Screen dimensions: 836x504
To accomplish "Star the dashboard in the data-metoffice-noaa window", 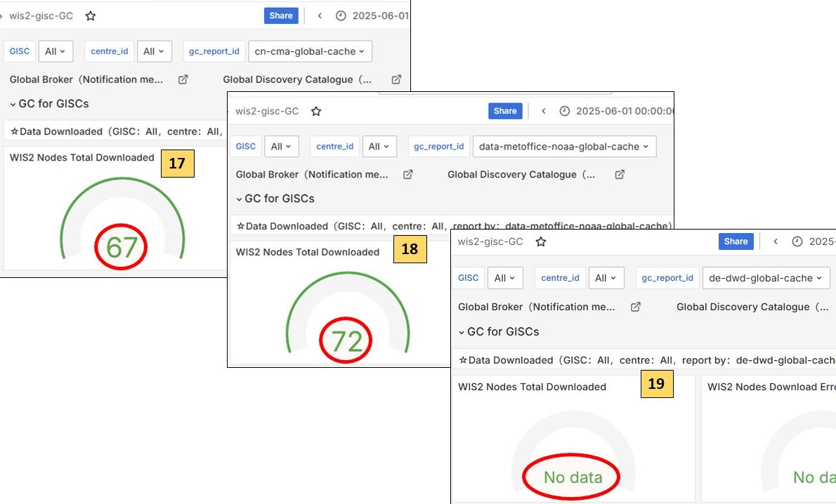I will point(316,111).
